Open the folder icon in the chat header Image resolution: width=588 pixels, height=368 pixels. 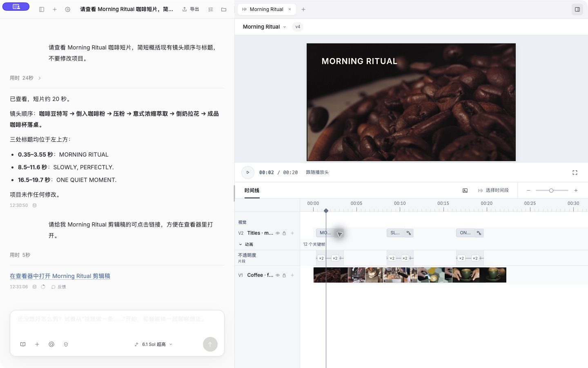pyautogui.click(x=224, y=9)
